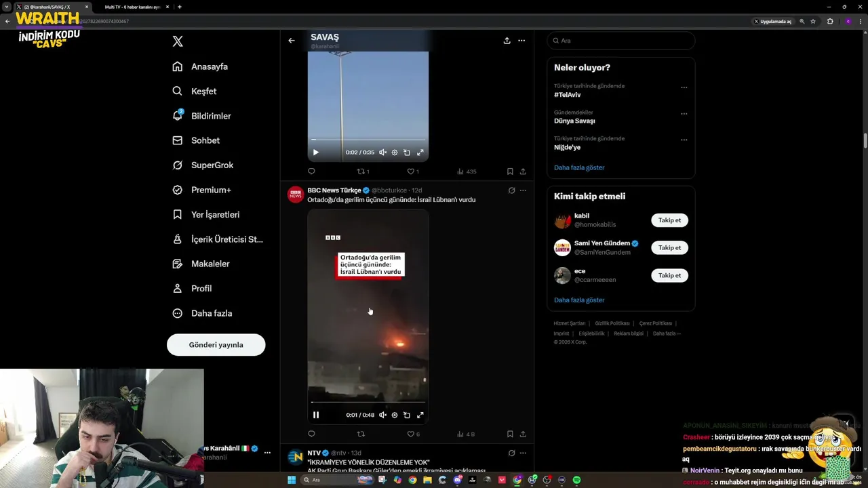Click the Makaleler icon

178,264
